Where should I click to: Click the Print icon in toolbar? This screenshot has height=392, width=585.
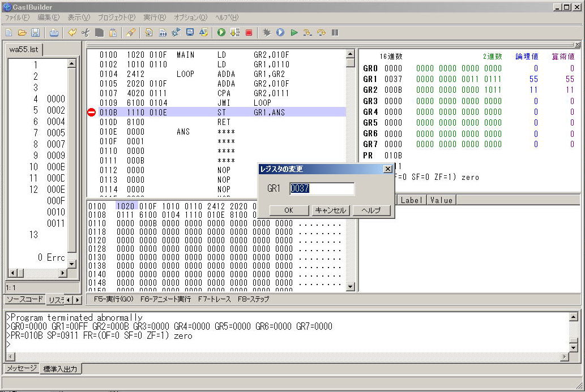(54, 33)
